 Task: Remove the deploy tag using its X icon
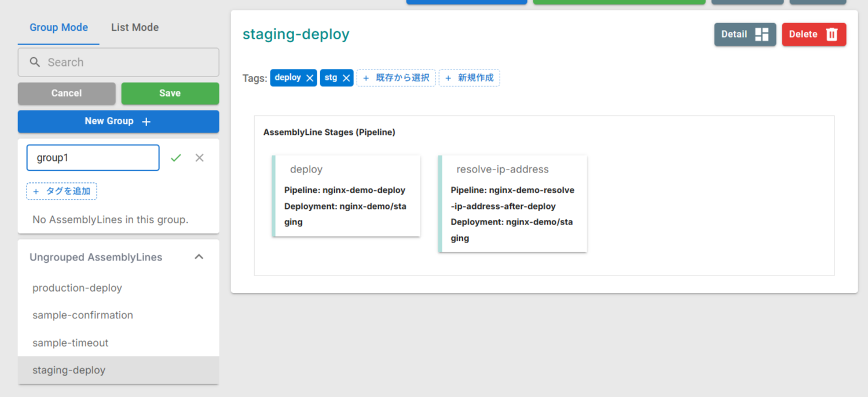tap(310, 78)
